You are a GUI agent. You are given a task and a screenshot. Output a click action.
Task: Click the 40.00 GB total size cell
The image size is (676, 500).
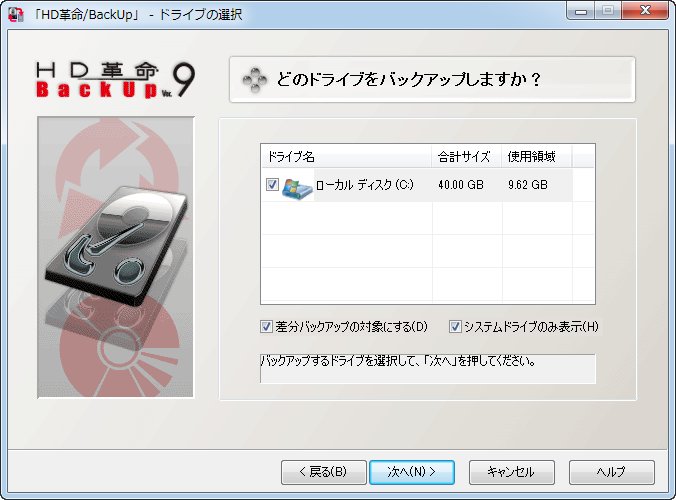click(x=461, y=185)
